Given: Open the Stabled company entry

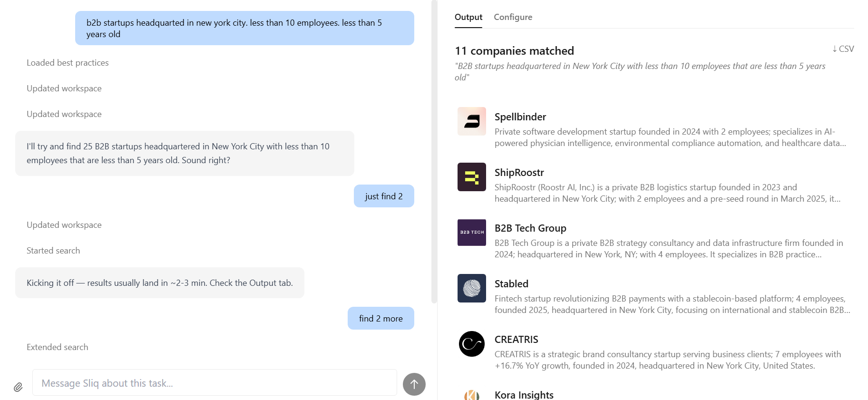Looking at the screenshot, I should click(x=511, y=284).
